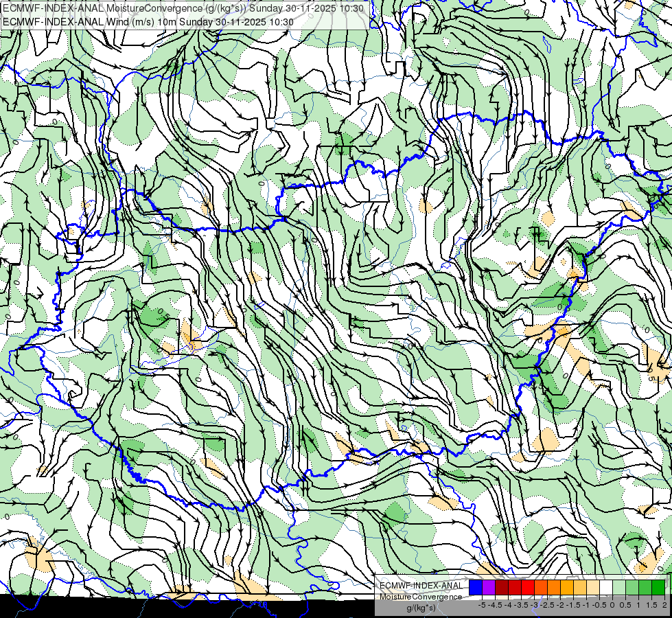Image resolution: width=672 pixels, height=618 pixels.
Task: Select the purple legend swatch (-5 to -4.5)
Action: (x=489, y=587)
